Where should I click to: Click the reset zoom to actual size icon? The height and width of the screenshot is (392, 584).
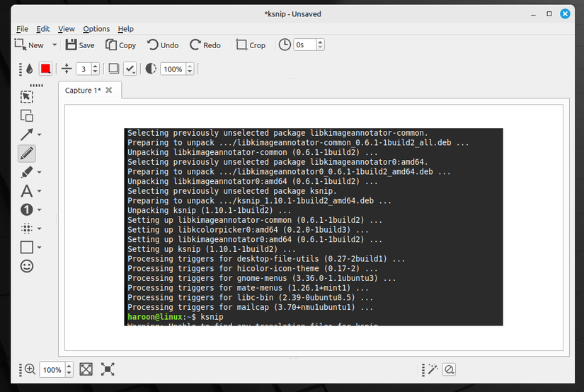click(108, 369)
